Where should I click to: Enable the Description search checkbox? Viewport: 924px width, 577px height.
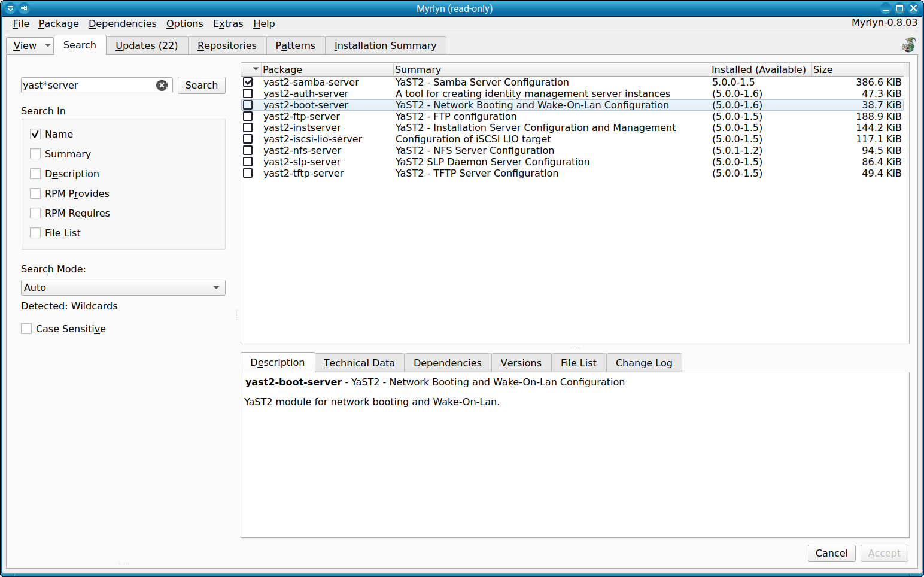[35, 174]
